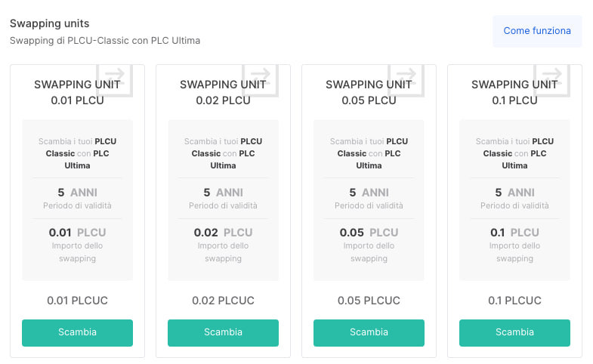Click the 0.1 PLCUC price label

[x=514, y=301]
